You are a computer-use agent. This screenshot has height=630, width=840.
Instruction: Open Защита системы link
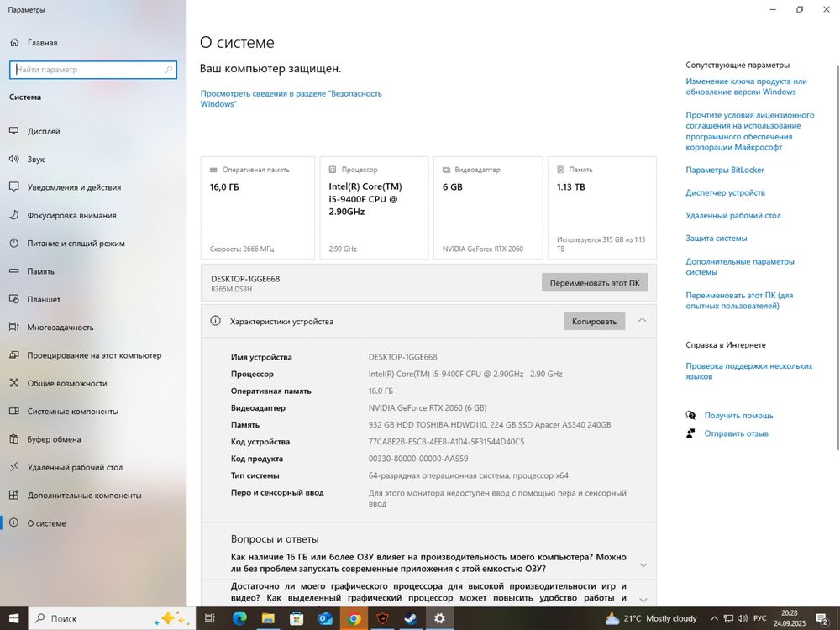click(717, 239)
